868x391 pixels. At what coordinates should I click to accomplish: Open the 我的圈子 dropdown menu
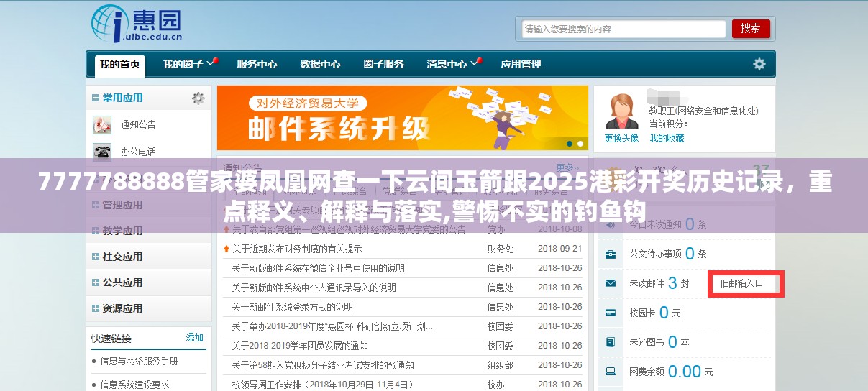(190, 64)
